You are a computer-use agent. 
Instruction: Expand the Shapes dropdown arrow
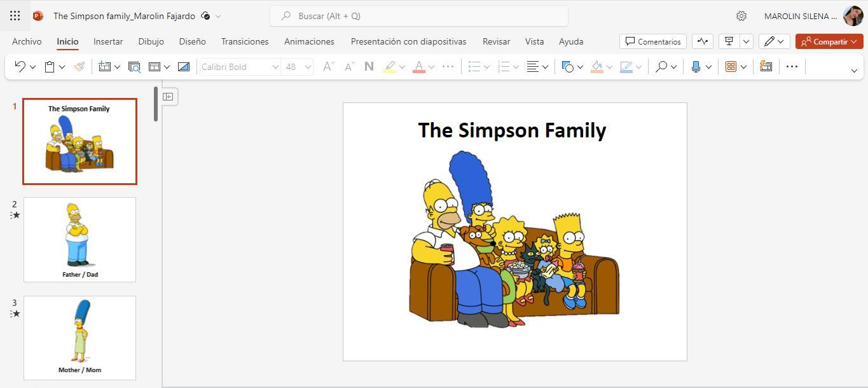click(x=580, y=67)
